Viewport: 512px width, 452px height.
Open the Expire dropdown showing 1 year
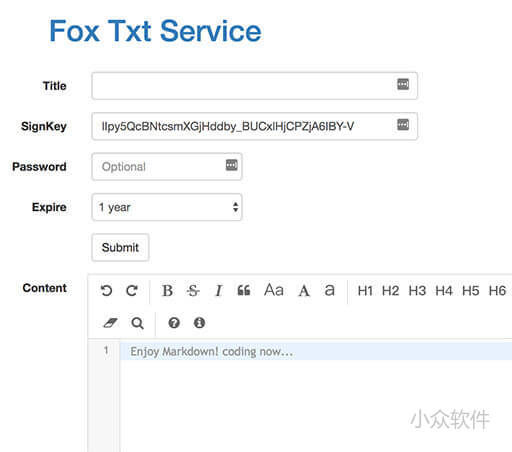pyautogui.click(x=167, y=207)
